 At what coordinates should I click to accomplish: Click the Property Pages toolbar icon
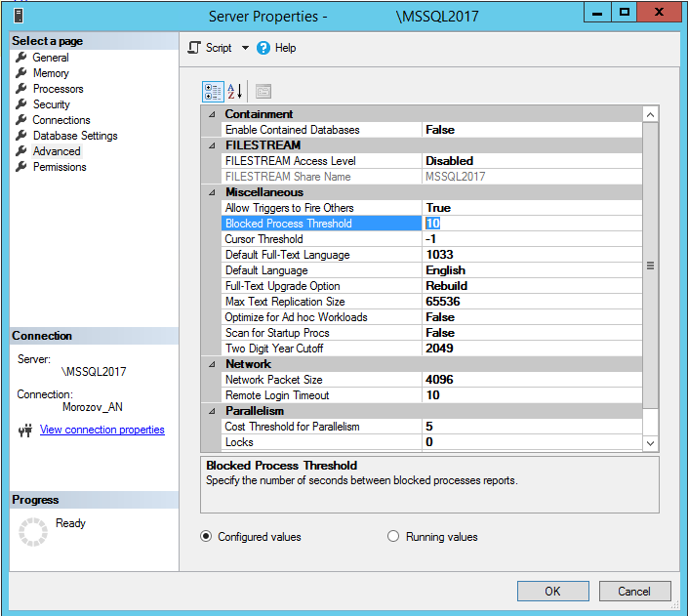pos(263,92)
